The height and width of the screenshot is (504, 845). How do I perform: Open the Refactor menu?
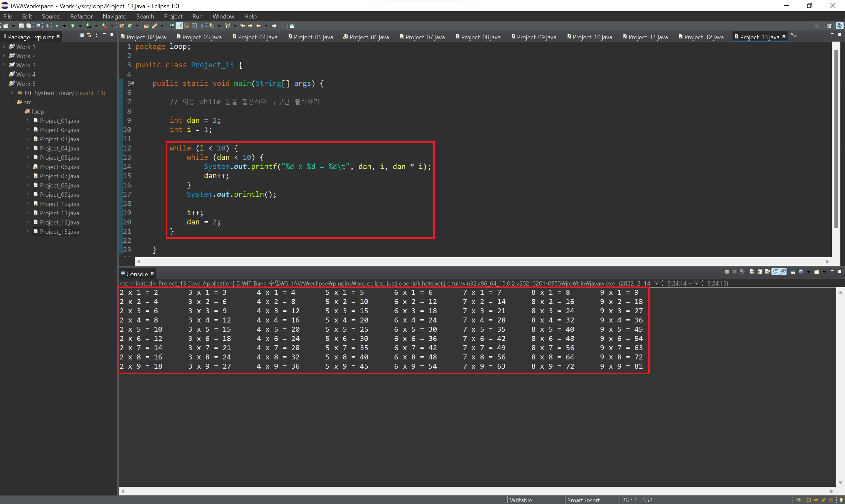pos(81,16)
